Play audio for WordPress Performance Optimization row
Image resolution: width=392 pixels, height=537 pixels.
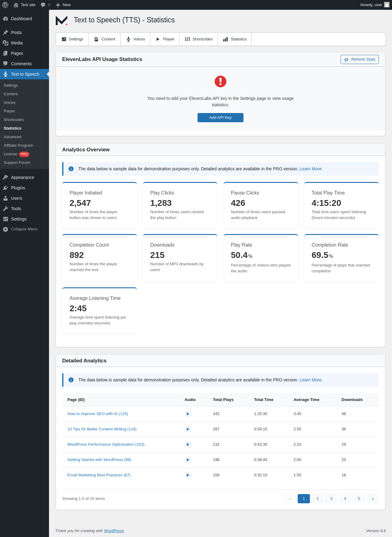click(188, 444)
